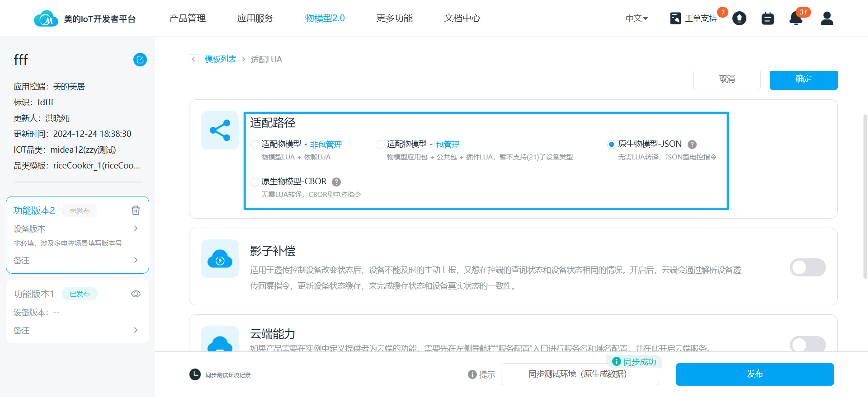The width and height of the screenshot is (868, 397).
Task: Click help icon beside 原生物模型-CBOR
Action: (x=336, y=182)
